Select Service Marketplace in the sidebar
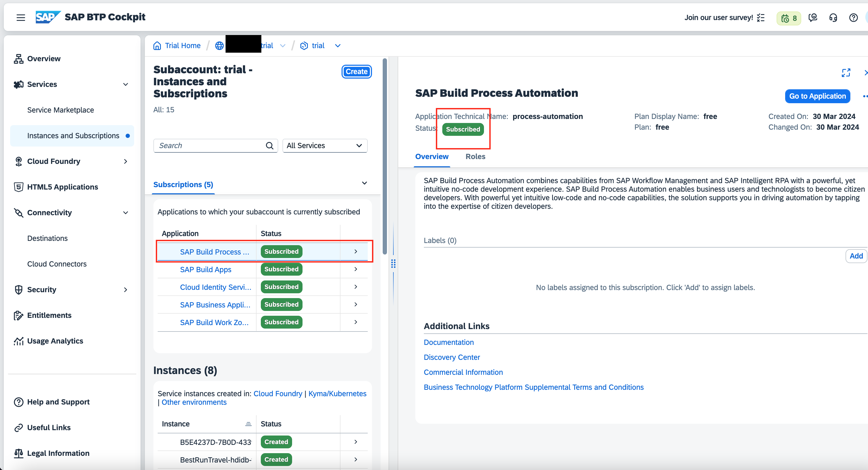This screenshot has height=470, width=868. tap(60, 110)
